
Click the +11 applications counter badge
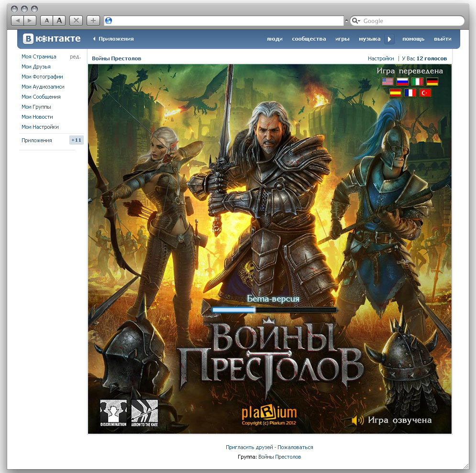[x=77, y=140]
